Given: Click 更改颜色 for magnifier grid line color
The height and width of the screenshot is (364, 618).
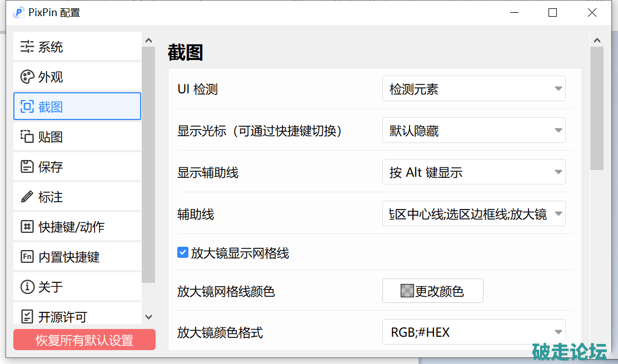Looking at the screenshot, I should pos(432,291).
